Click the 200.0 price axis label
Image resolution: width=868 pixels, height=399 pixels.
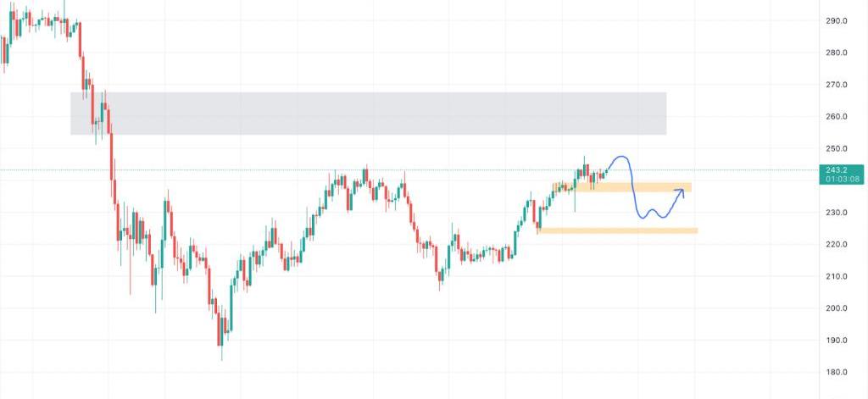point(837,308)
